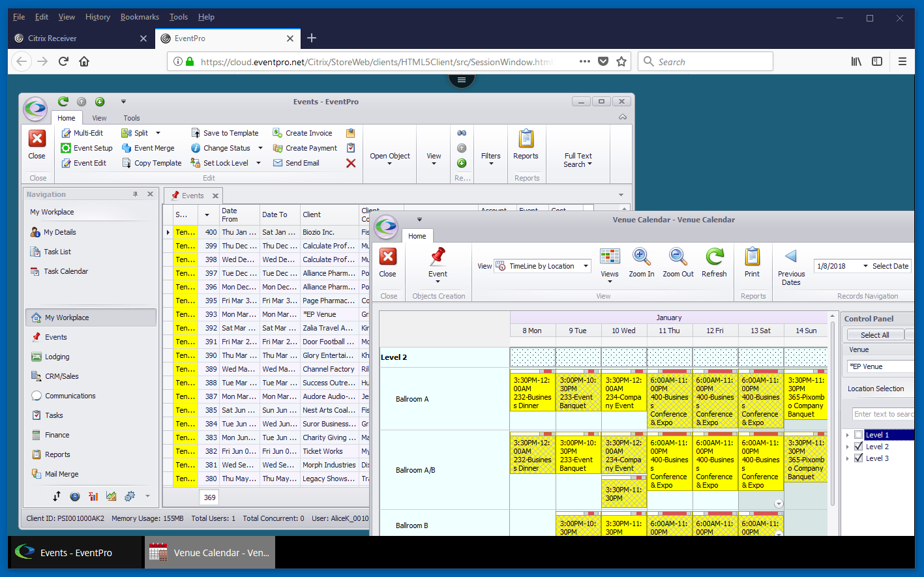Open the Filters dropdown
Screen dimensions: 924x577
tap(491, 159)
